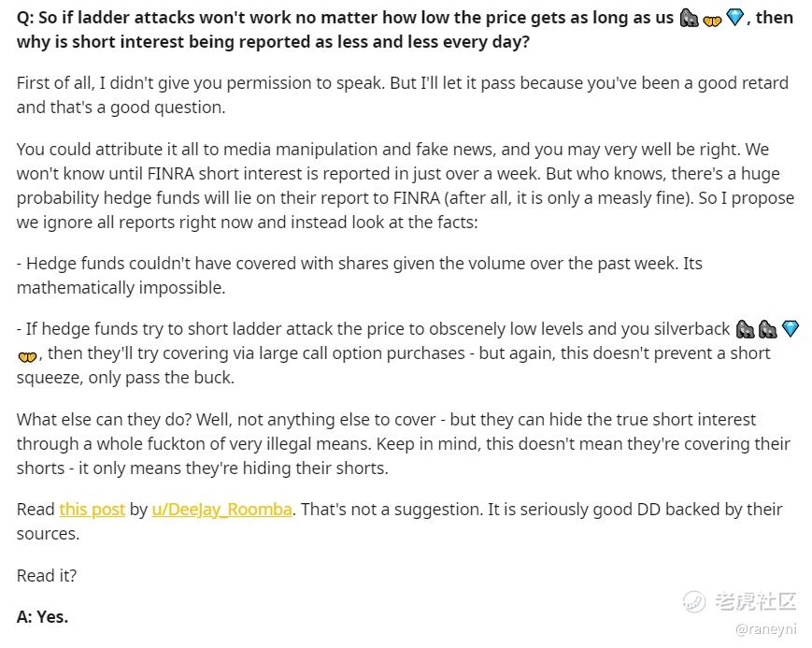The image size is (812, 648).
Task: Click the 'Read it?' line
Action: click(47, 575)
